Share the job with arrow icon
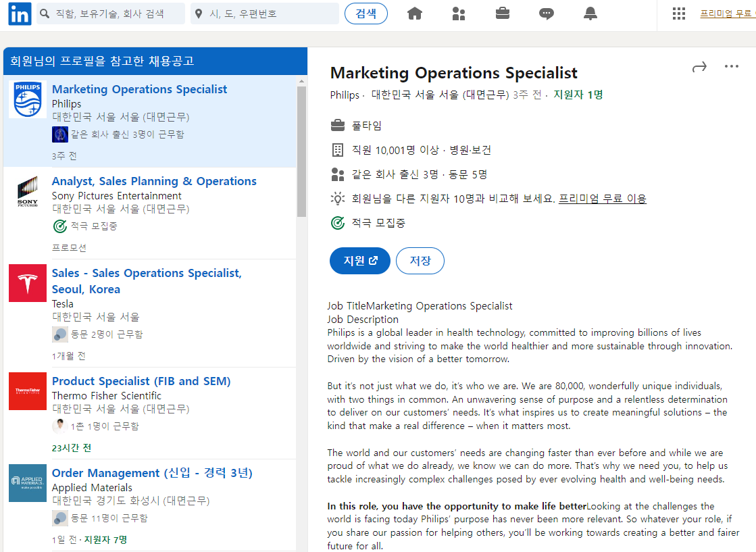This screenshot has height=552, width=756. [x=699, y=67]
